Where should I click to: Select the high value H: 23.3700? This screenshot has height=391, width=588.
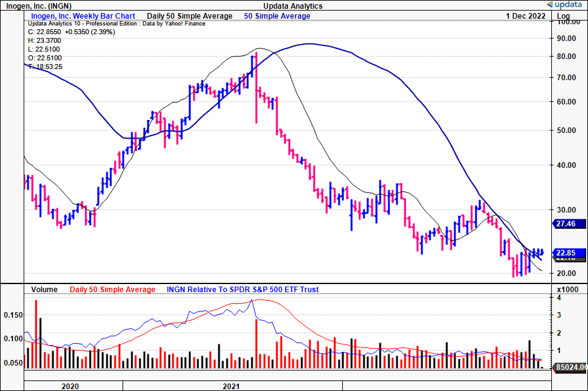[45, 40]
